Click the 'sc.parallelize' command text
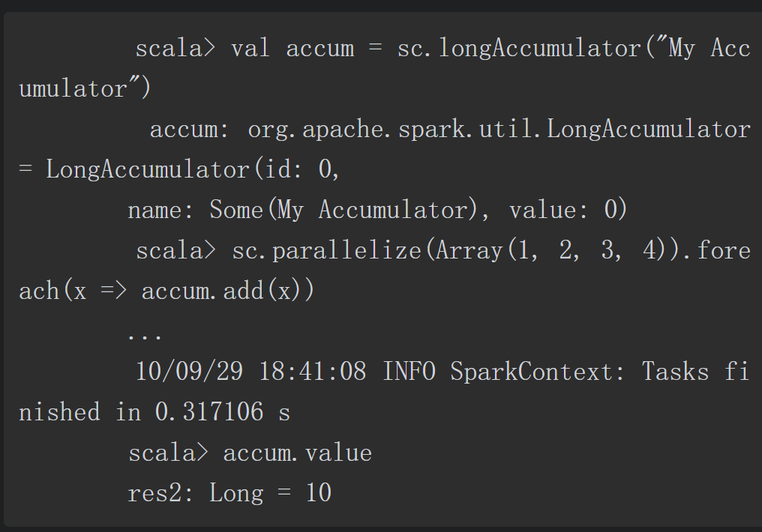The image size is (762, 532). point(326,251)
